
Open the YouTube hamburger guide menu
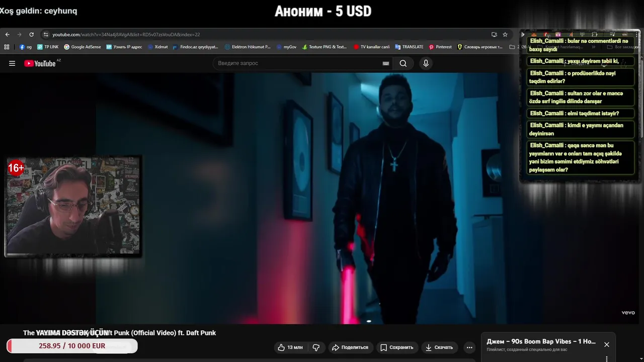(x=12, y=63)
